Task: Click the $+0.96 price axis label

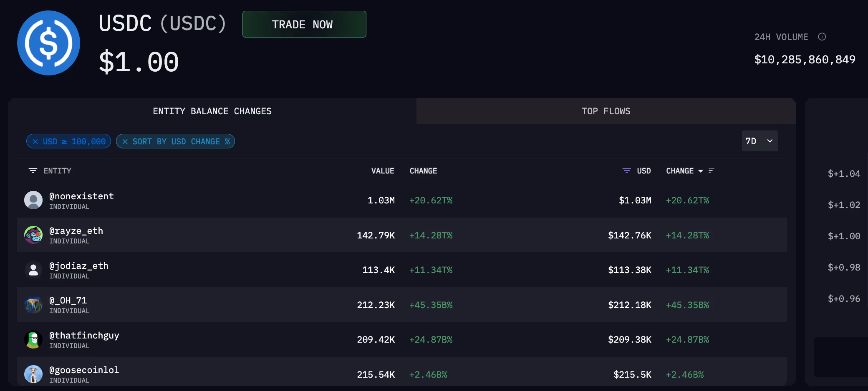Action: point(844,299)
